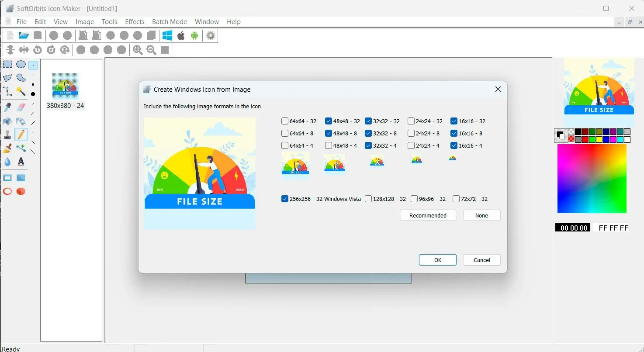This screenshot has height=352, width=644.
Task: Disable the 48x48 - 32 format checkbox
Action: [x=328, y=121]
